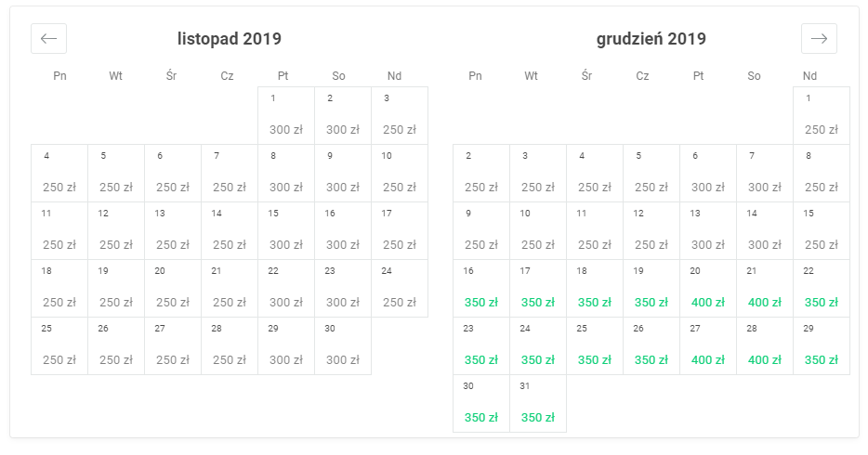Pick December 24 in grudzień calendar
868x455 pixels.
538,346
